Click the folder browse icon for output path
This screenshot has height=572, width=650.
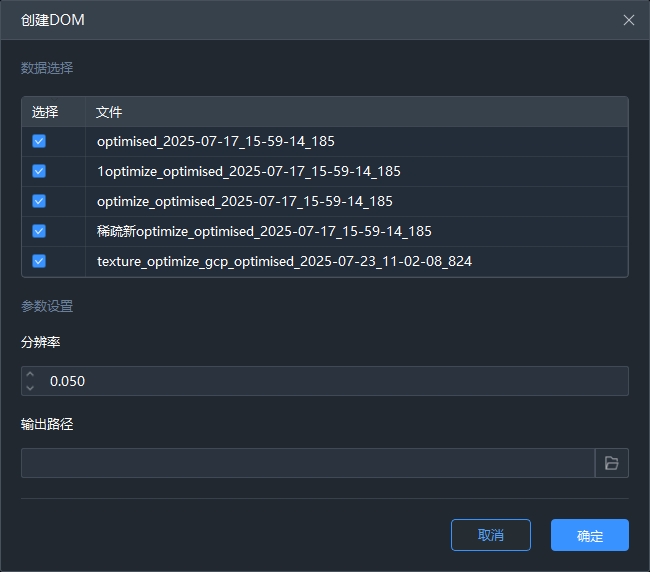(611, 463)
